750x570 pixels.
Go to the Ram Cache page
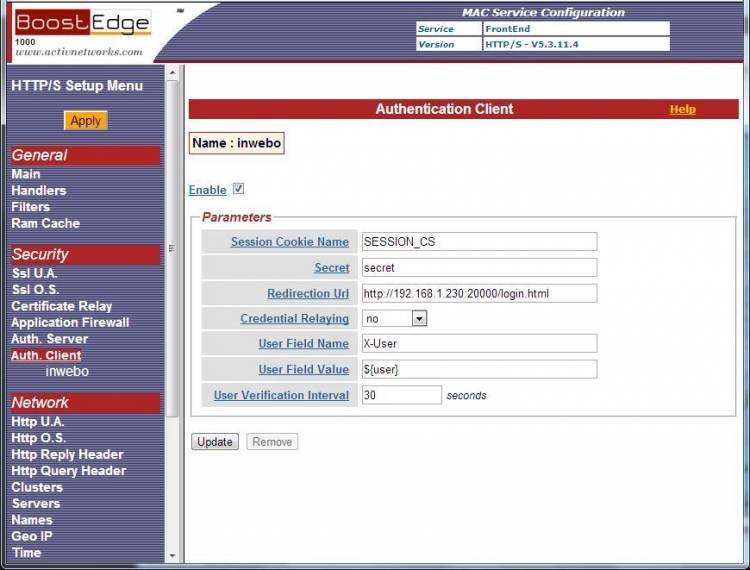(45, 223)
